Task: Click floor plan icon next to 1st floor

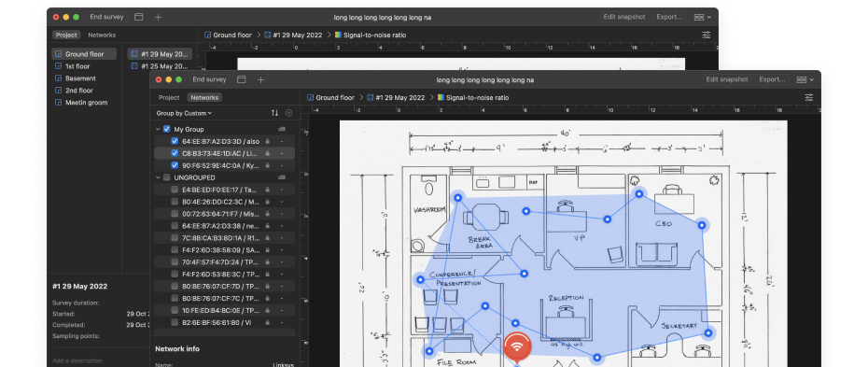Action: tap(59, 66)
